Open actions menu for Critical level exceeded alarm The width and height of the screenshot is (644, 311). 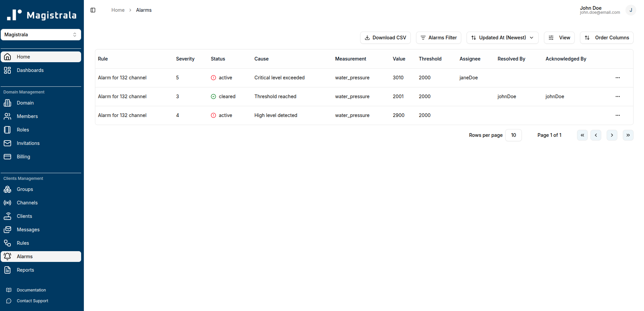pos(617,78)
